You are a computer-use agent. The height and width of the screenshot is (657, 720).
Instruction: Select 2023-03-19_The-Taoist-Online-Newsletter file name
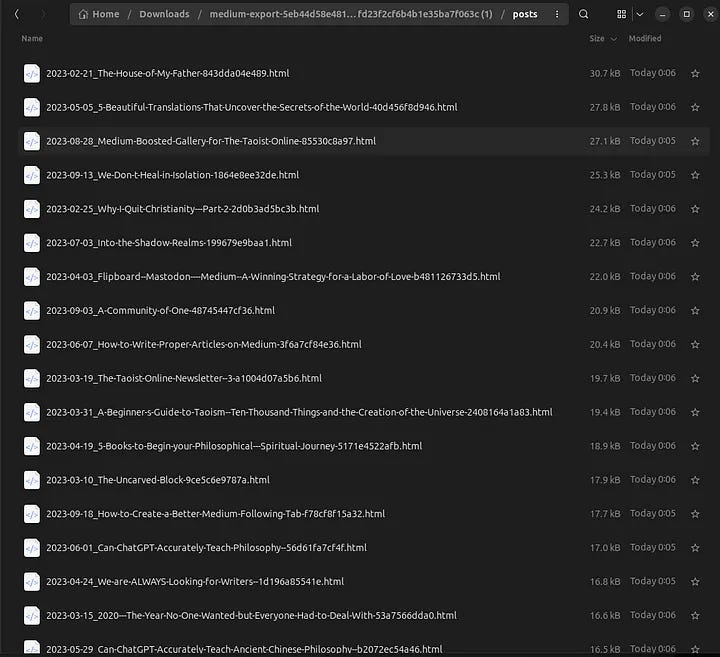coord(184,378)
